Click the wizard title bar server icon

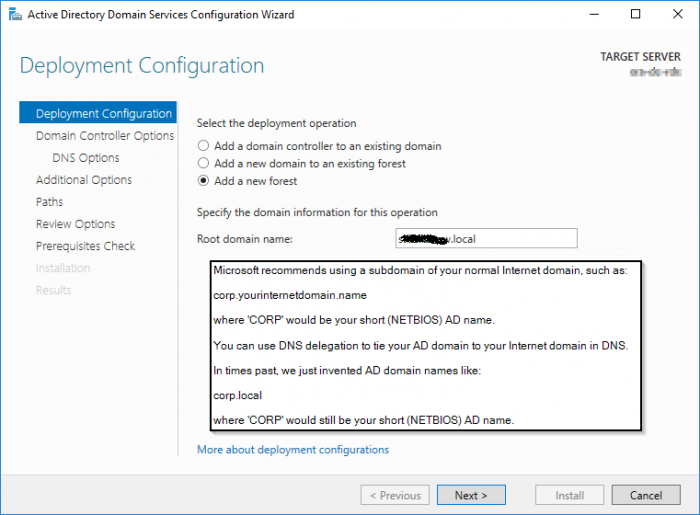pyautogui.click(x=15, y=14)
